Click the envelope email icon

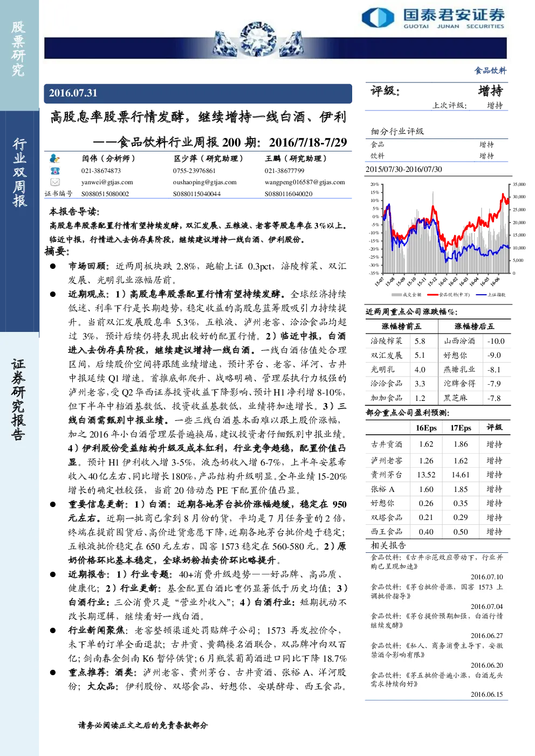point(54,182)
